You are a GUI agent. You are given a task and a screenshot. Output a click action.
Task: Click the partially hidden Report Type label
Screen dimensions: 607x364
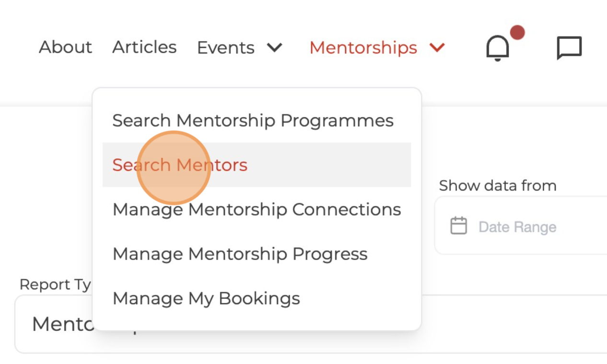(x=55, y=284)
